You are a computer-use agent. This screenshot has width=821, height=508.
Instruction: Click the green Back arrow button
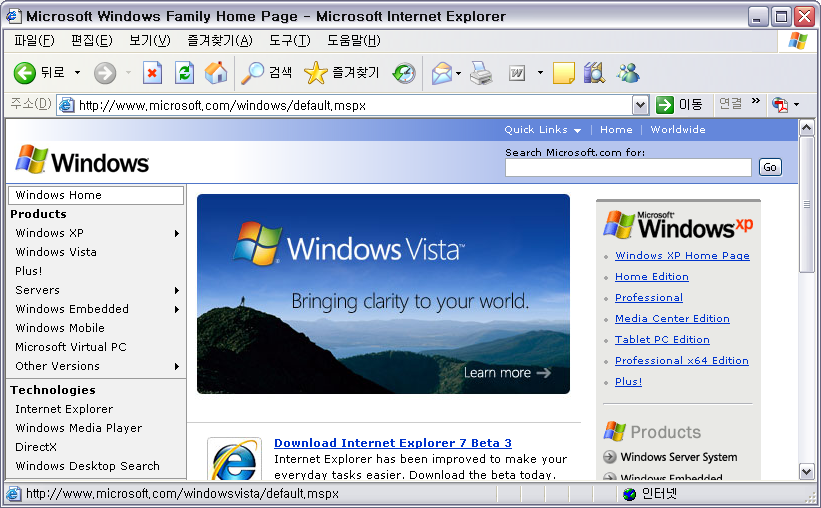25,73
